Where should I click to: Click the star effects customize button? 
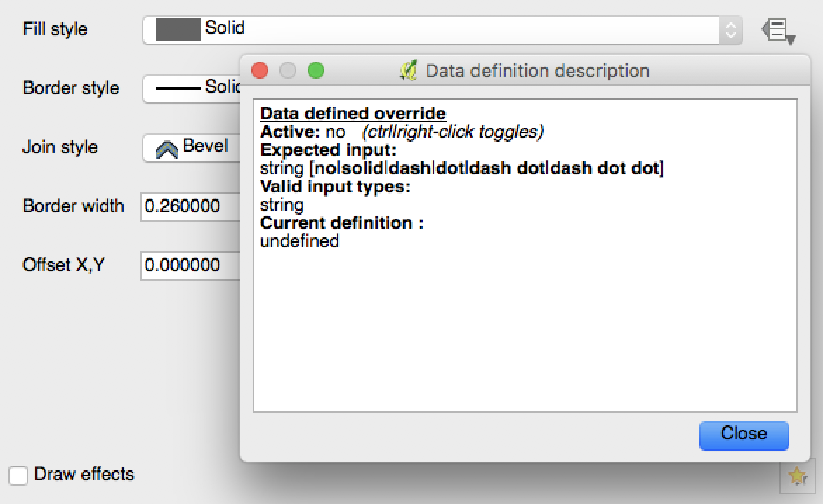tap(797, 476)
